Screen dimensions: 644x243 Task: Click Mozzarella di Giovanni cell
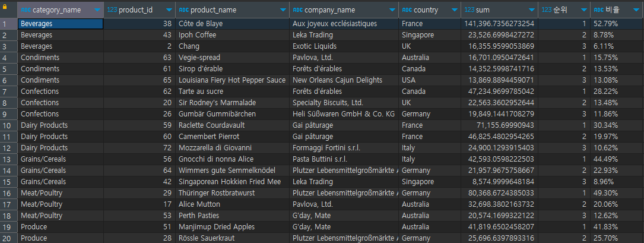[x=233, y=147]
